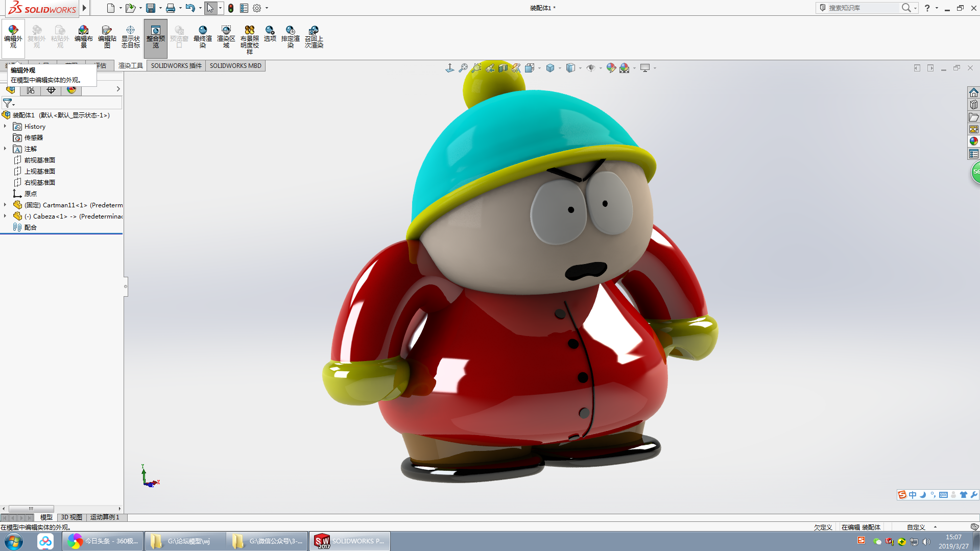The width and height of the screenshot is (980, 551).
Task: Open the DisplayManager color ball tab
Action: tap(71, 90)
